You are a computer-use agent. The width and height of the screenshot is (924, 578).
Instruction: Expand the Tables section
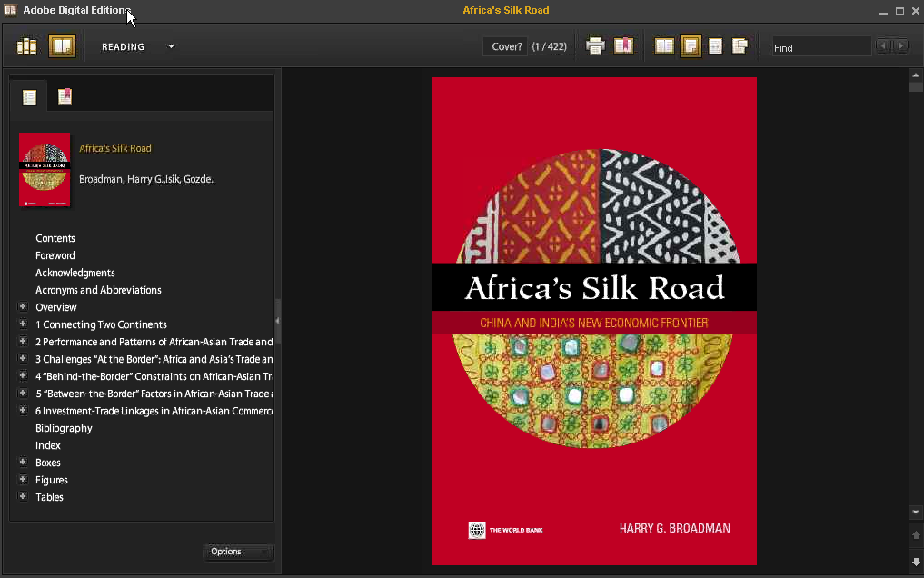(x=23, y=496)
